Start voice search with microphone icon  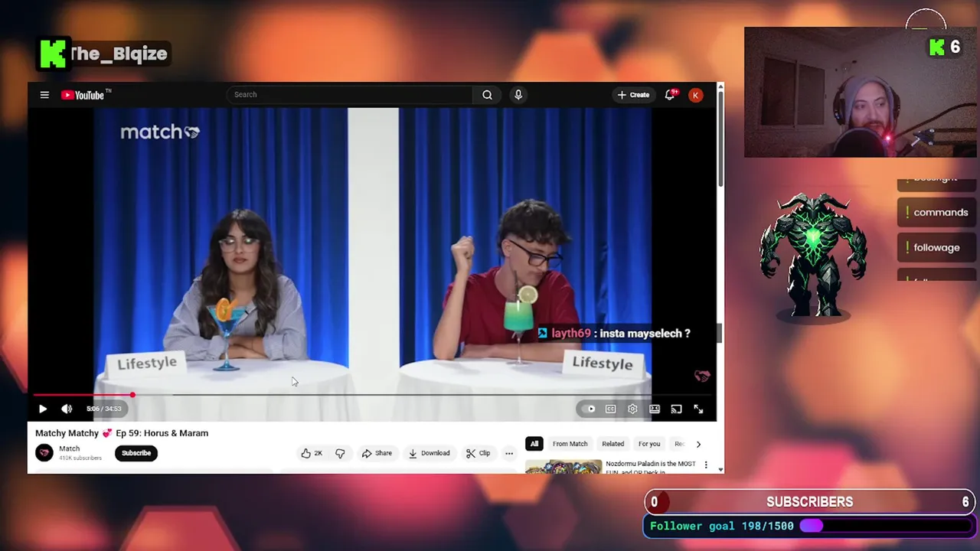click(x=518, y=95)
